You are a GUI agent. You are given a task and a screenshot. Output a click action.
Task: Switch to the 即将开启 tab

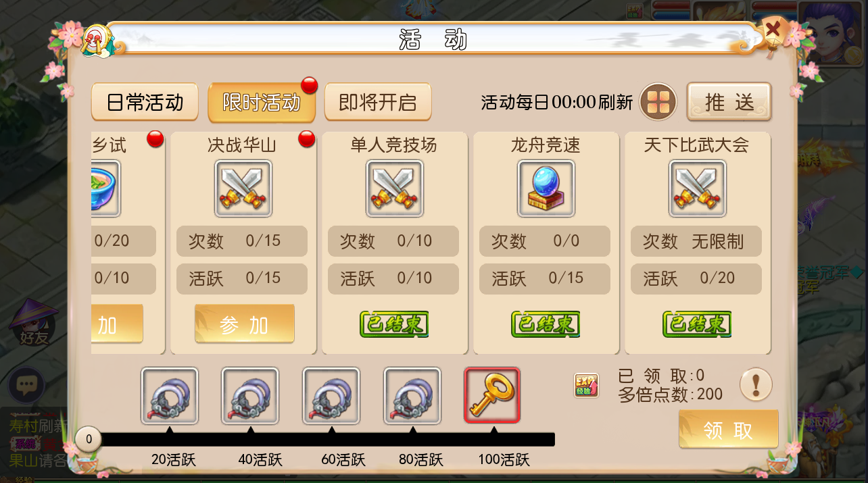coord(378,103)
